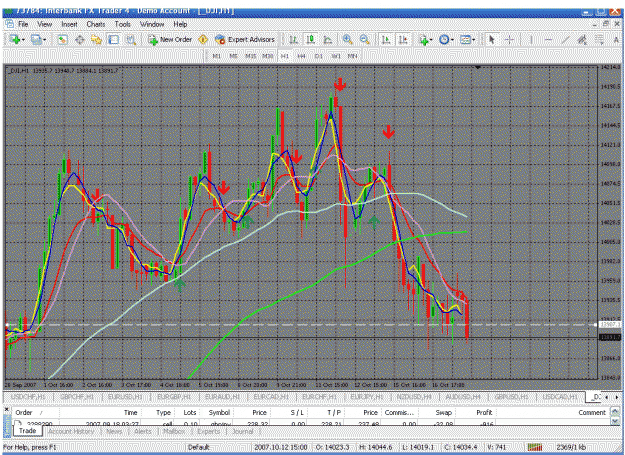Switch chart to MN timeframe
This screenshot has height=455, width=625.
click(x=352, y=56)
